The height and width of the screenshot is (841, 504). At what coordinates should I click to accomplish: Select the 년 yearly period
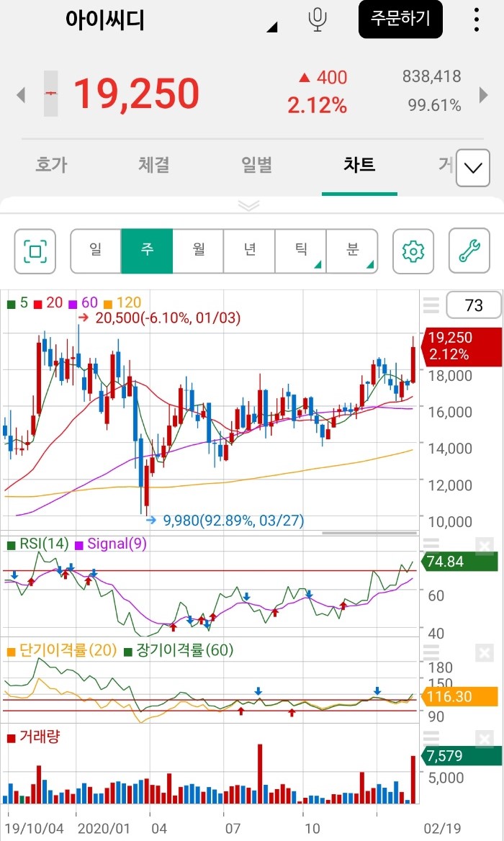pos(249,251)
